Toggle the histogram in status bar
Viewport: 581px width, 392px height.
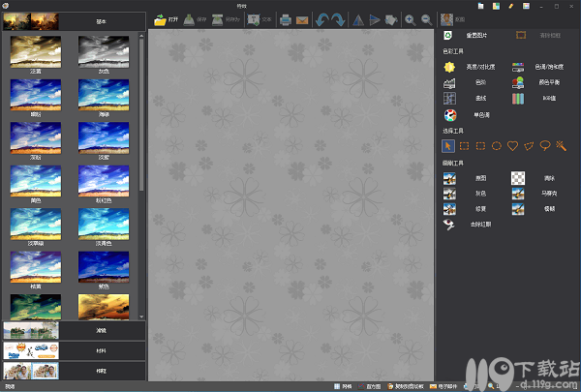click(370, 386)
